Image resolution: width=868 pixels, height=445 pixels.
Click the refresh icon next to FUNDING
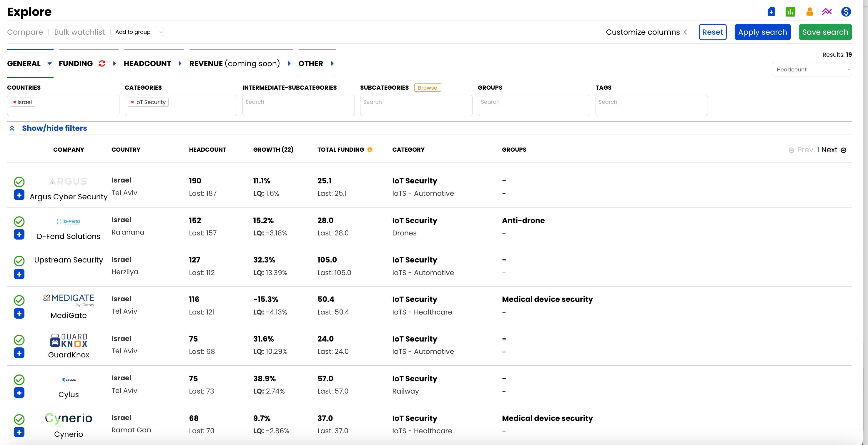pyautogui.click(x=102, y=63)
